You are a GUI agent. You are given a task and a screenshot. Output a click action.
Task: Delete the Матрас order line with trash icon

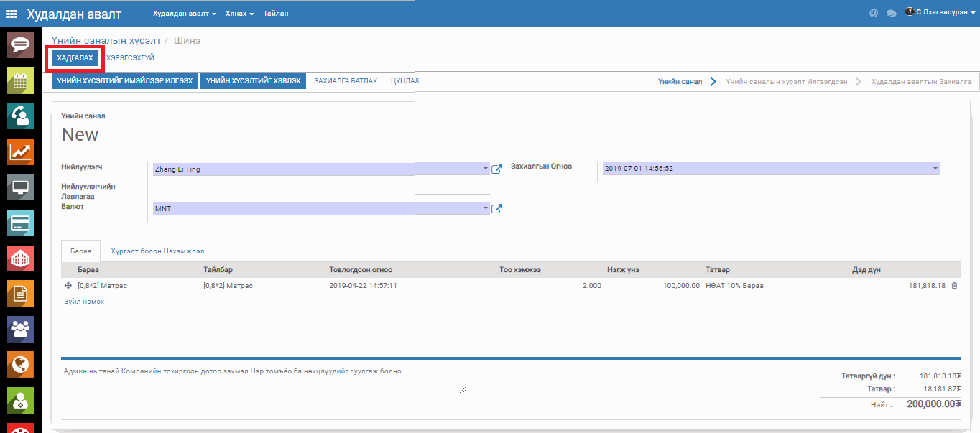pyautogui.click(x=954, y=286)
